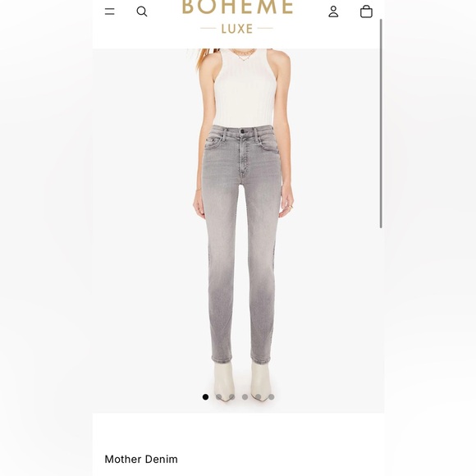Jump to third carousel dot
Viewport: 476px width, 476px height.
tap(232, 396)
